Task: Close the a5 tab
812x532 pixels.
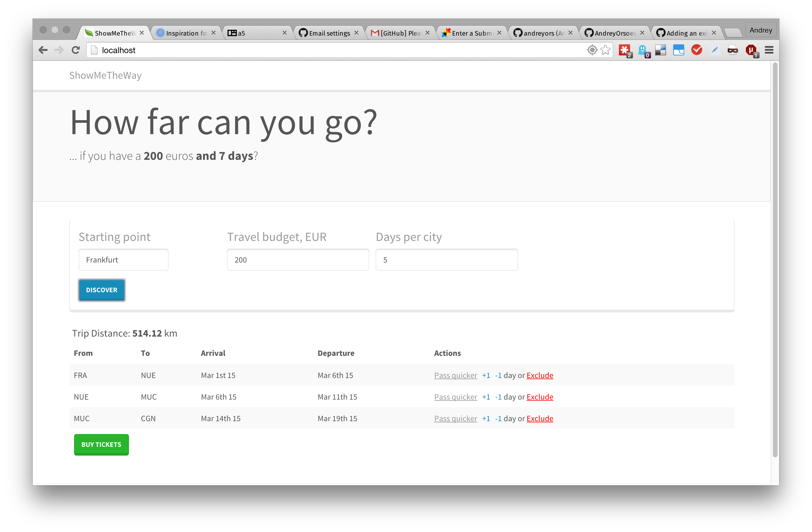Action: point(285,33)
